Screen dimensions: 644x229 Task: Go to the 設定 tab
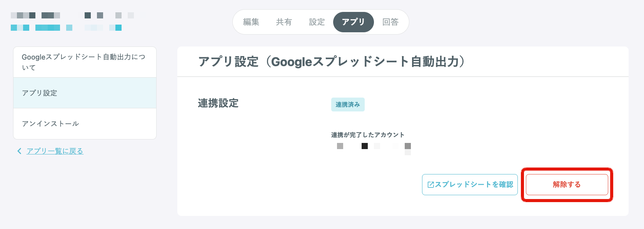[317, 22]
